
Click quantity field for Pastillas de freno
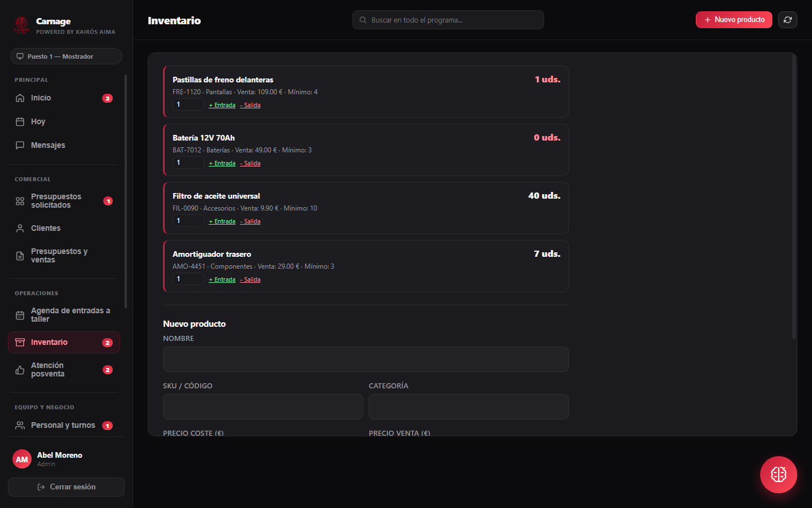[x=188, y=104]
